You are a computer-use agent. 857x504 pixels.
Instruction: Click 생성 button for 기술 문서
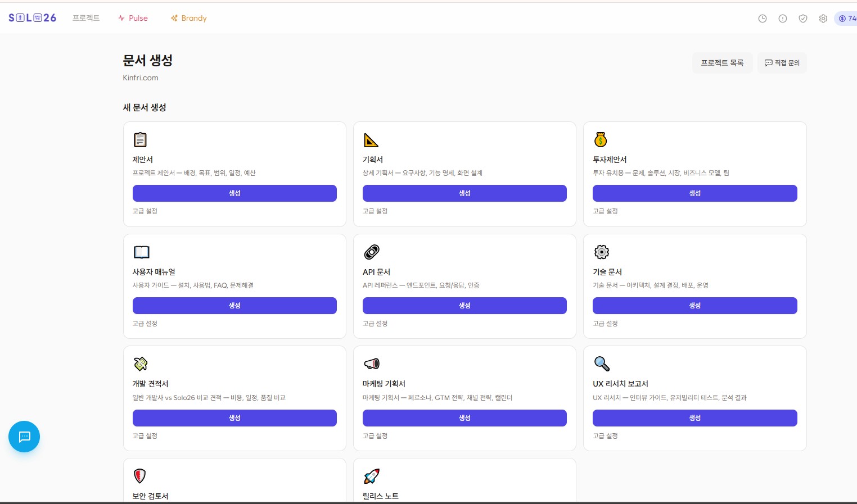pos(695,306)
